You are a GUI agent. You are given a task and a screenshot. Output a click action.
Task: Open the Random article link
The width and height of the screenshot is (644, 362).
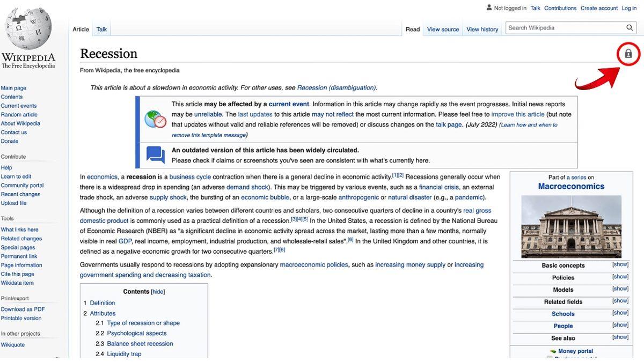click(x=19, y=114)
